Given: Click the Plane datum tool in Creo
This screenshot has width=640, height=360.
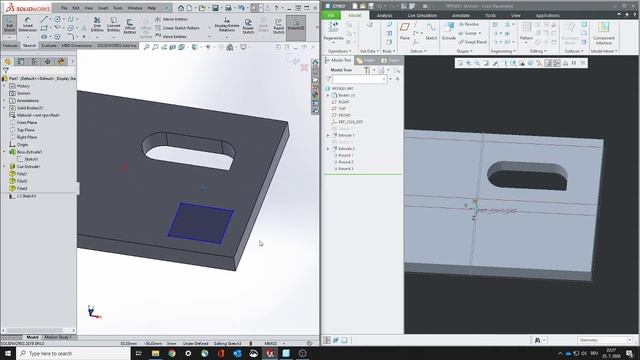Looking at the screenshot, I should (404, 31).
